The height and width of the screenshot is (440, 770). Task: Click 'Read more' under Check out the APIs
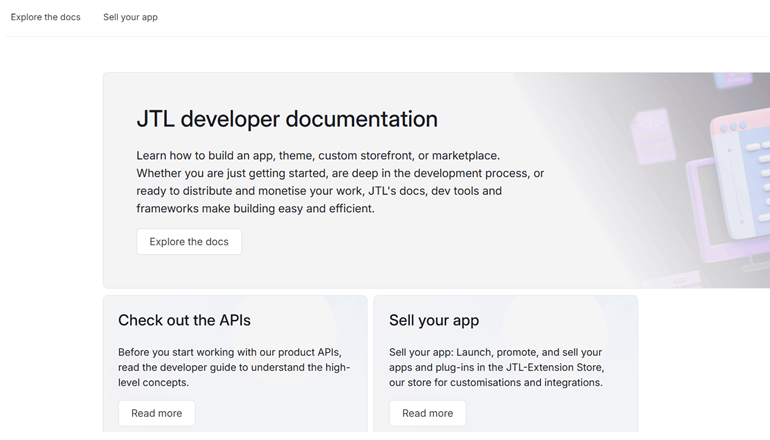click(156, 413)
